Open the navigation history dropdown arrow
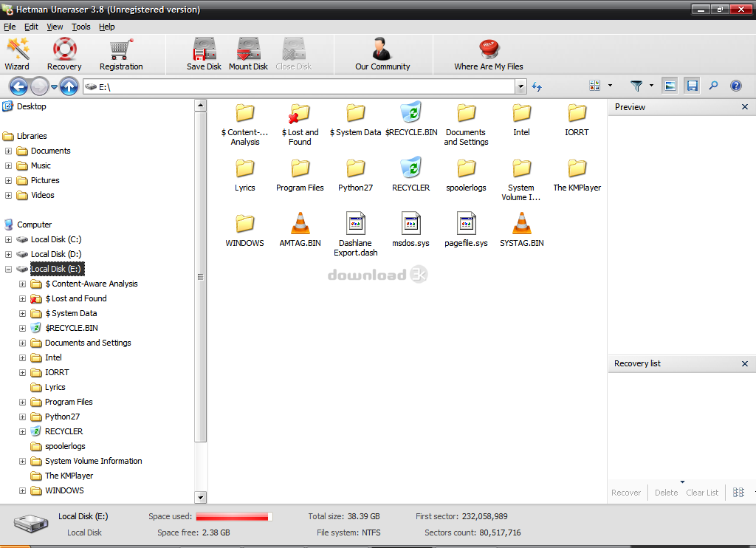 pyautogui.click(x=54, y=87)
